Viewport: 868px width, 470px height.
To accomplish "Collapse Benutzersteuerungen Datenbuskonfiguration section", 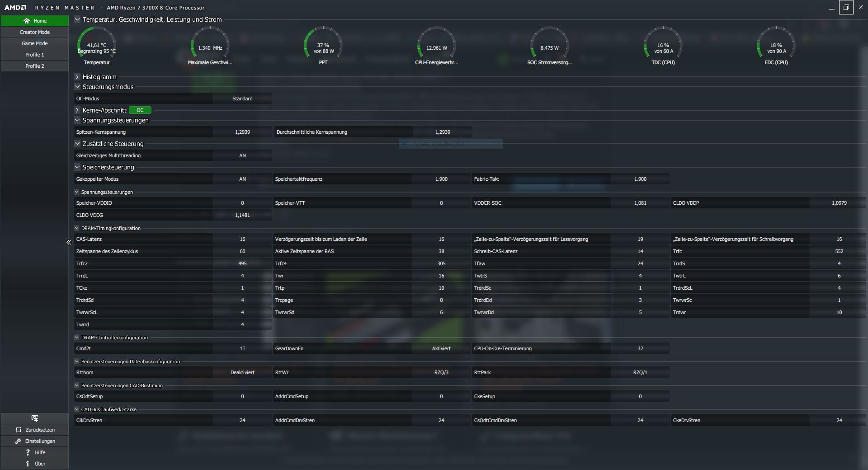I will [77, 362].
